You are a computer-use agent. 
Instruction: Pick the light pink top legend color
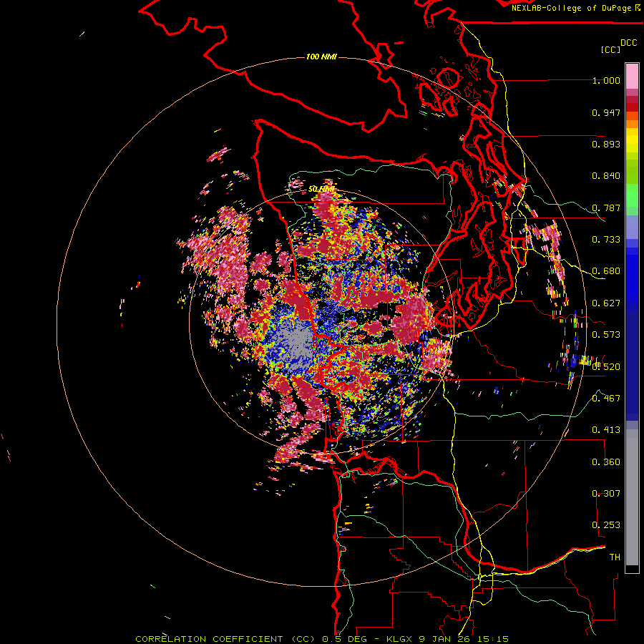pyautogui.click(x=632, y=77)
